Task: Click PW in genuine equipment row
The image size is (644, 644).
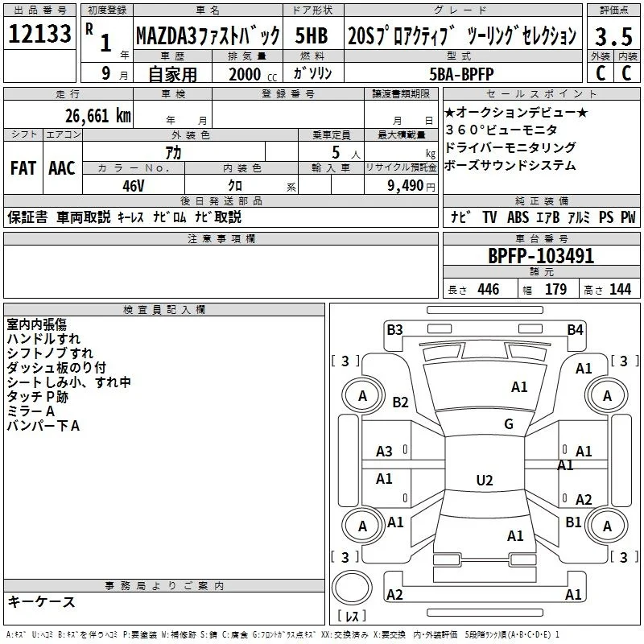Action: (628, 217)
